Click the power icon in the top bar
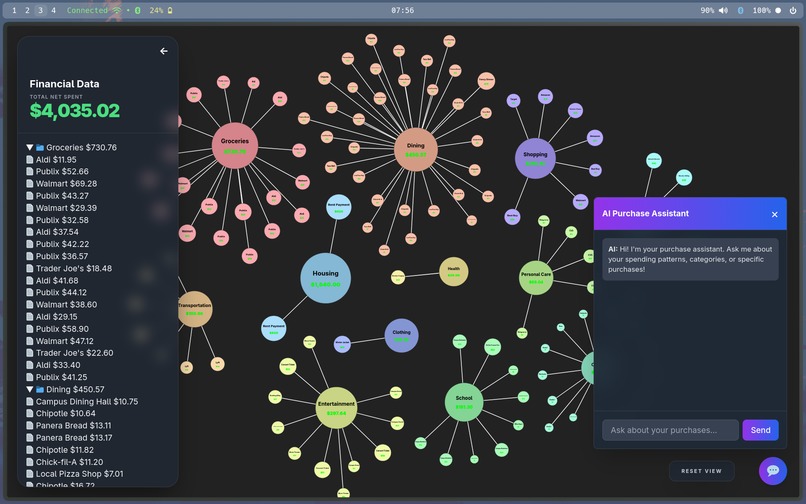The image size is (806, 504). click(x=793, y=10)
